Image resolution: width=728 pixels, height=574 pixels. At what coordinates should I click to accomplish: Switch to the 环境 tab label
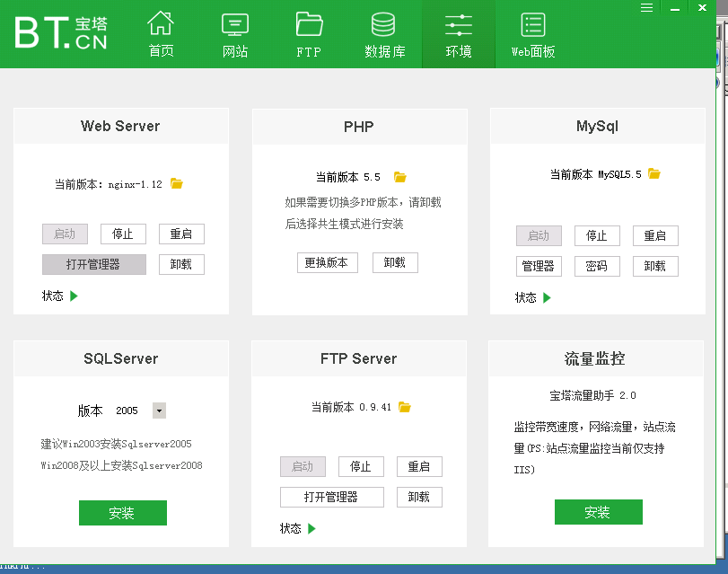[459, 51]
